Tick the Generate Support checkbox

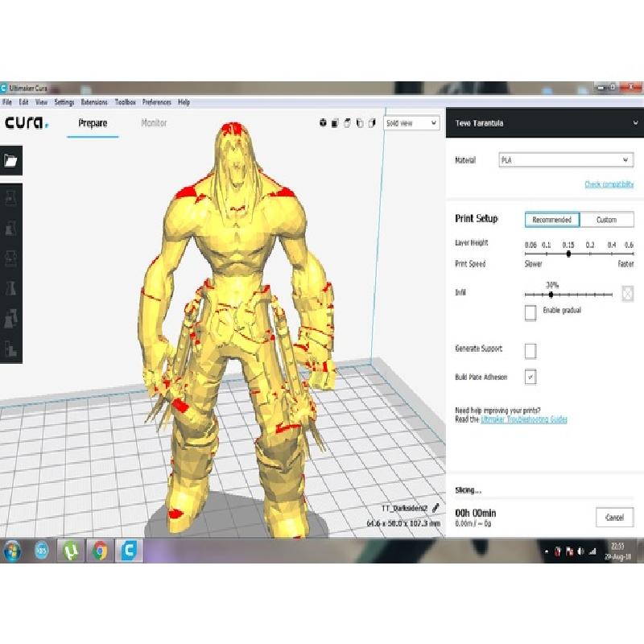point(530,351)
